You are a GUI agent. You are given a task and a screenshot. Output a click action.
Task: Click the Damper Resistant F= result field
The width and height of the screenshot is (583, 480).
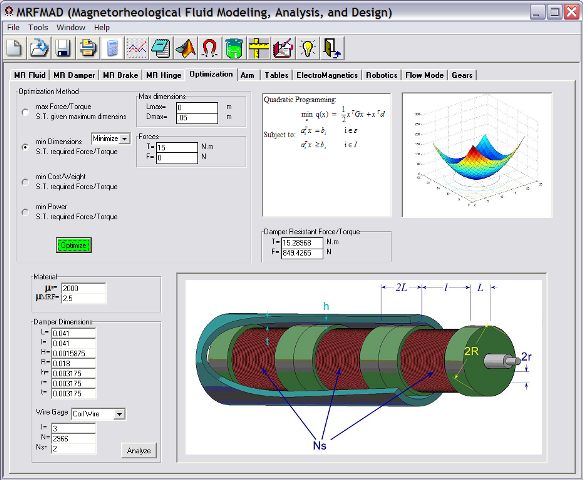click(x=302, y=253)
